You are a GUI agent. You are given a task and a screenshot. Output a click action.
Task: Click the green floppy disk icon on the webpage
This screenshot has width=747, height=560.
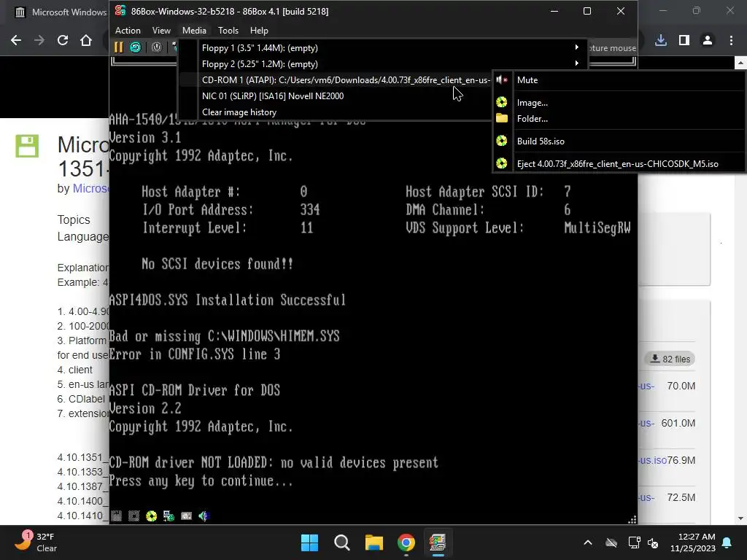click(27, 146)
